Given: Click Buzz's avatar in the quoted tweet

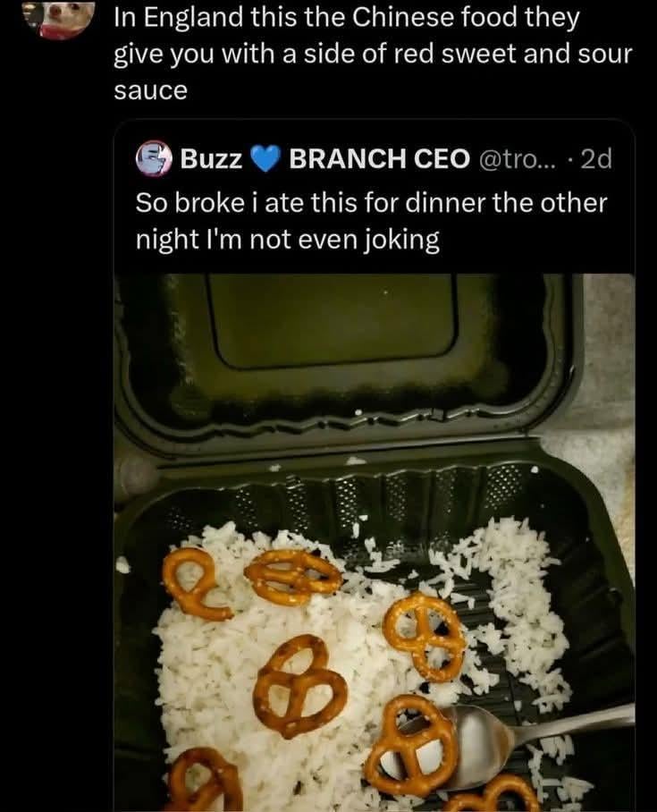Looking at the screenshot, I should [x=153, y=158].
